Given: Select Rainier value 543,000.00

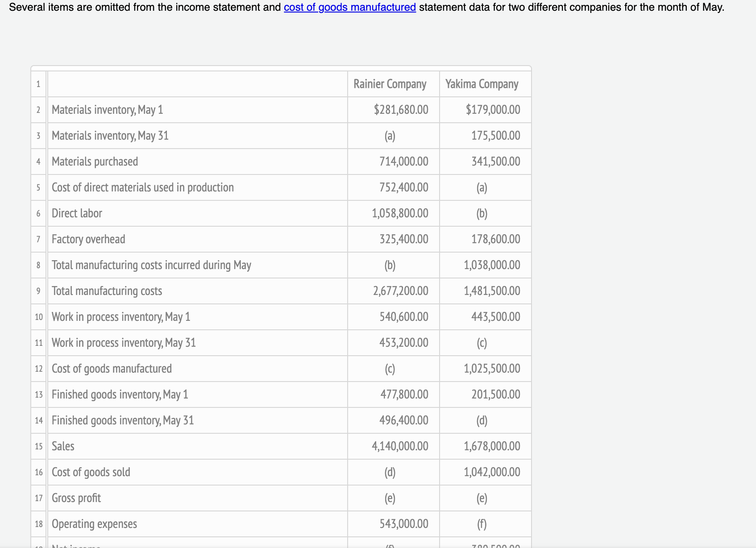Looking at the screenshot, I should [404, 524].
